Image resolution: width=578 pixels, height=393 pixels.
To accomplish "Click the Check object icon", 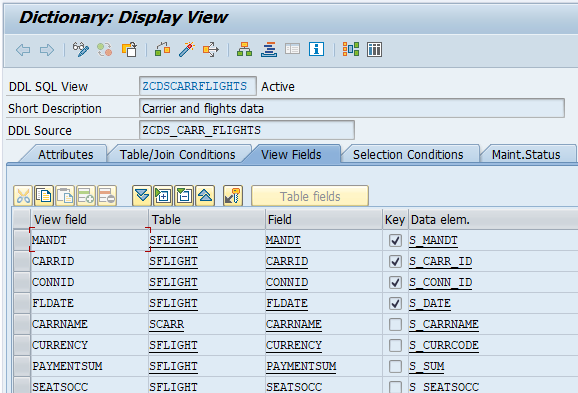I will [x=163, y=49].
